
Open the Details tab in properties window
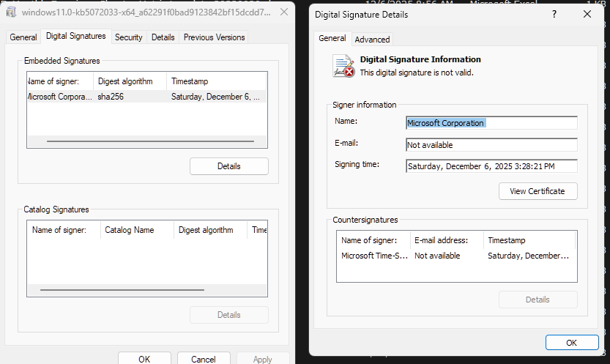click(x=163, y=37)
